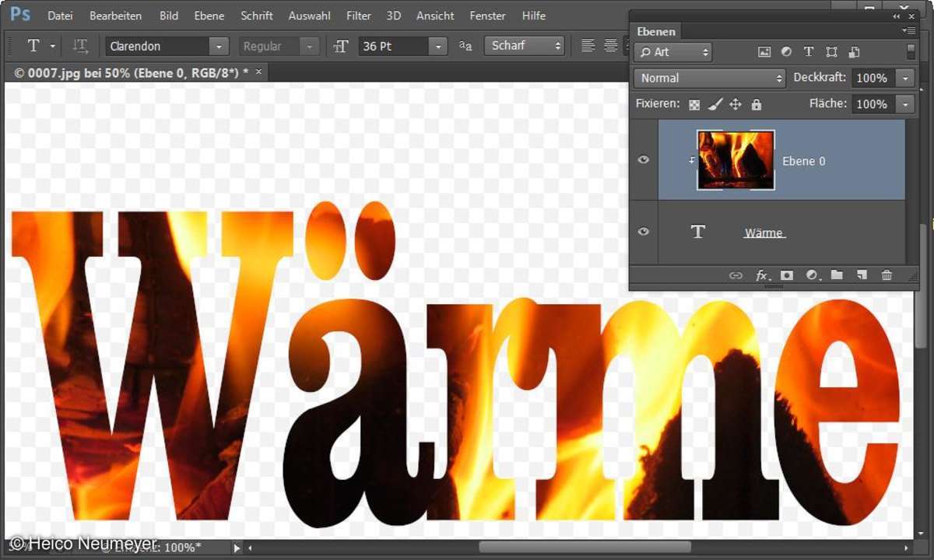The height and width of the screenshot is (560, 934).
Task: Click the Fläche 100% field
Action: [873, 103]
